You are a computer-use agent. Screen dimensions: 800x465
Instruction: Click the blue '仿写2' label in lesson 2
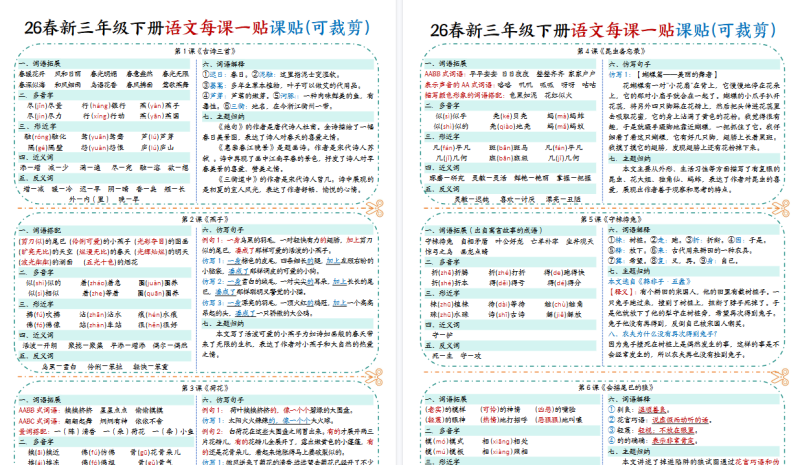[x=213, y=282]
